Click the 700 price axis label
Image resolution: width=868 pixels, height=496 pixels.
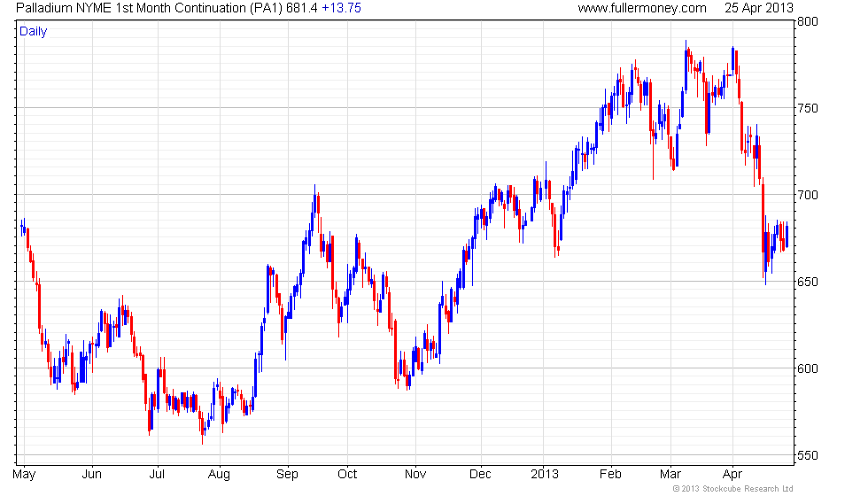click(807, 195)
